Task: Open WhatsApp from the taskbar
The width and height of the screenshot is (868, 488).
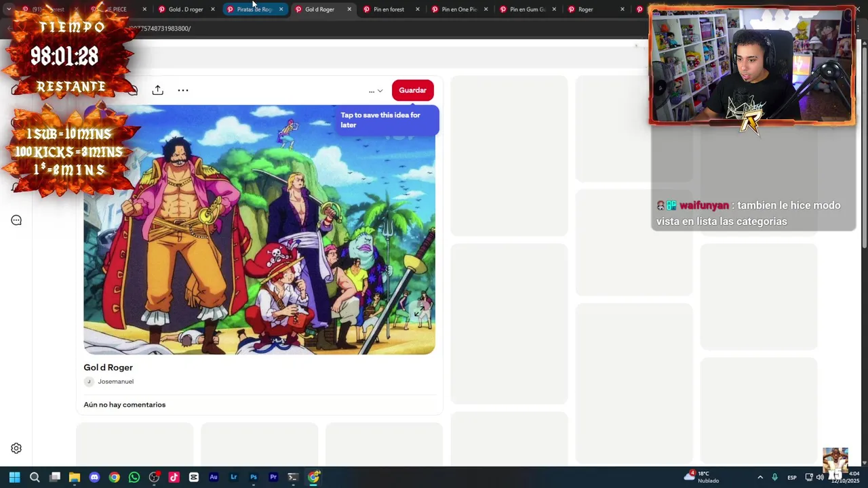Action: [134, 477]
